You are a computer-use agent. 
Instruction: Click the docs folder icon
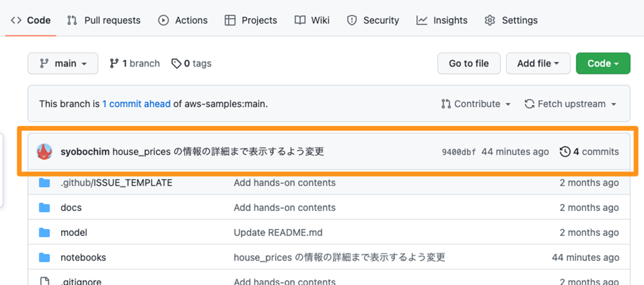coord(44,208)
